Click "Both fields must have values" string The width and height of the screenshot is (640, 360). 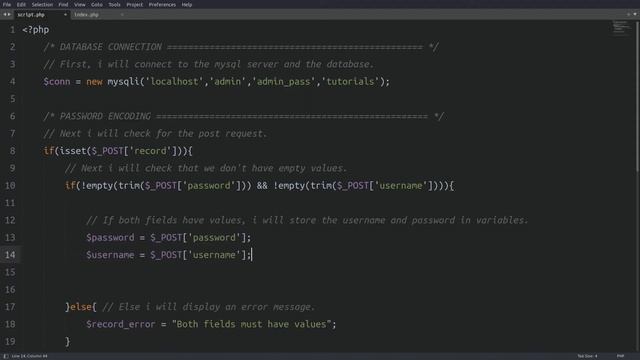[251, 324]
